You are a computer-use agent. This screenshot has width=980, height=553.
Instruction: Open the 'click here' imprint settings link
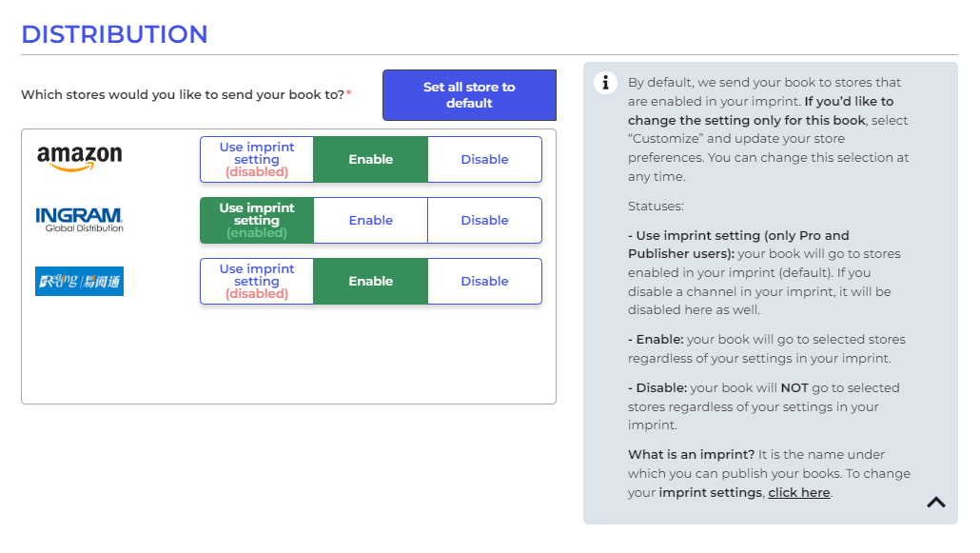(798, 492)
